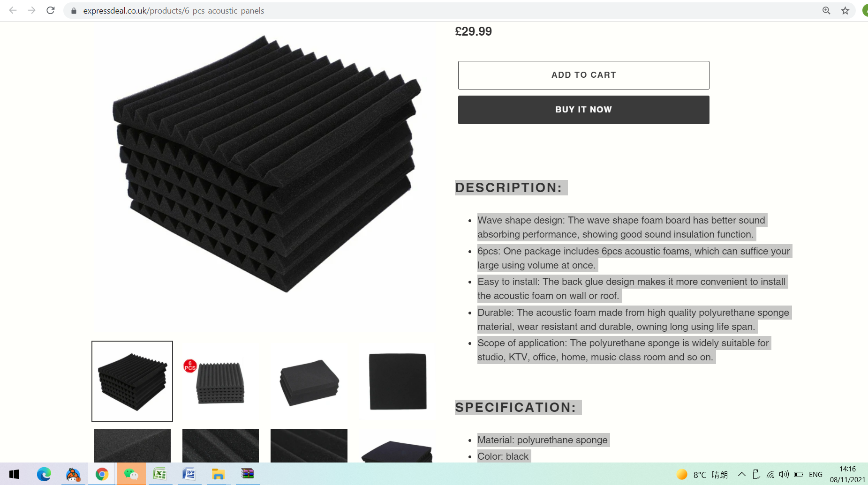Click the BUY IT NOW button
The height and width of the screenshot is (485, 868).
[x=583, y=110]
